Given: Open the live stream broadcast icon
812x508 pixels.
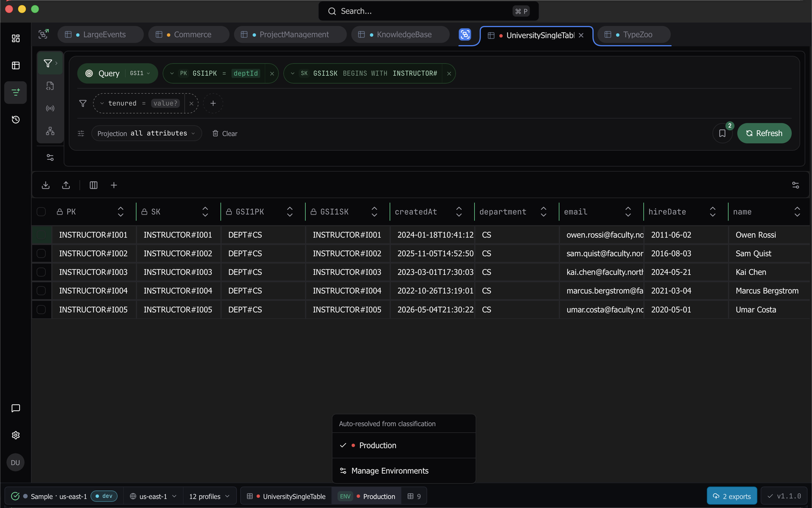Looking at the screenshot, I should pos(50,108).
